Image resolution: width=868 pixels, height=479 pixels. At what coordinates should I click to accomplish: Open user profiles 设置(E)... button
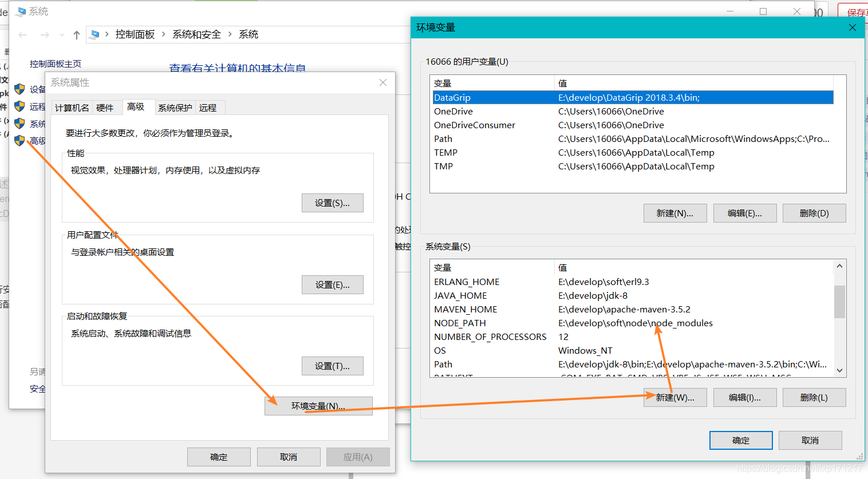pyautogui.click(x=333, y=285)
